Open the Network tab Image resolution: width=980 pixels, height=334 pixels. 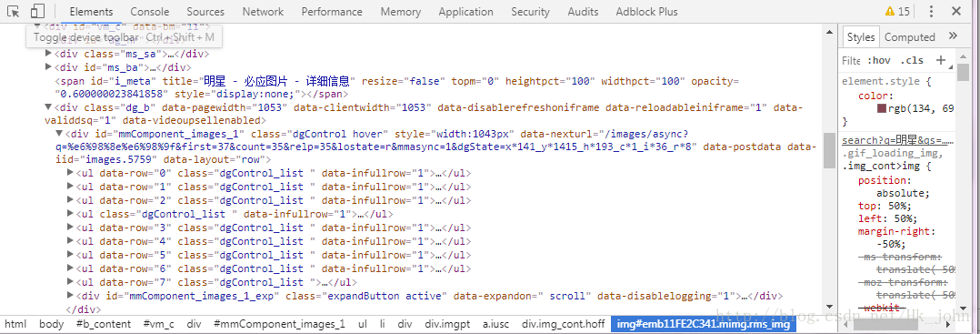[x=263, y=11]
